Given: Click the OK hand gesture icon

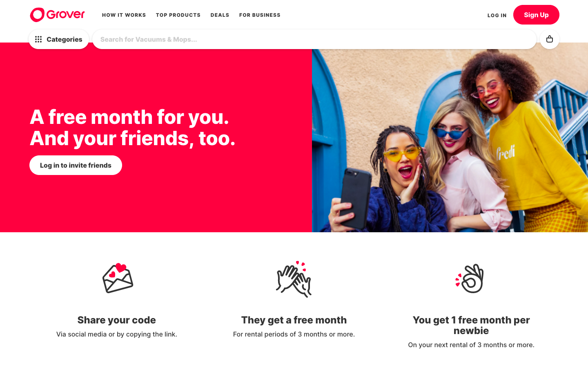Looking at the screenshot, I should pyautogui.click(x=470, y=278).
